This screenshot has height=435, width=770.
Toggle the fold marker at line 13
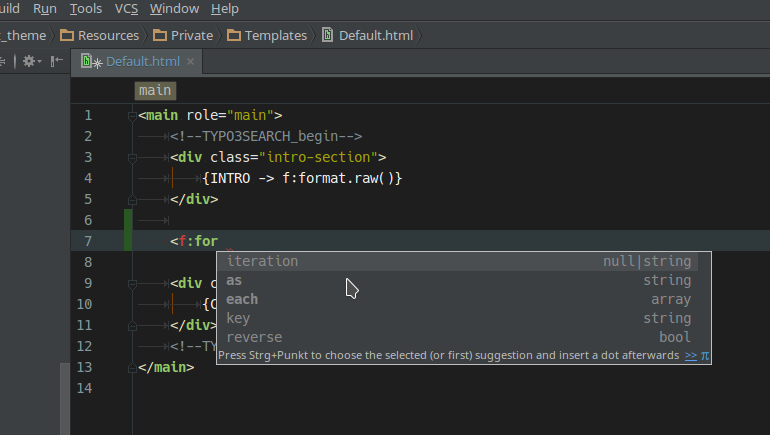coord(132,367)
